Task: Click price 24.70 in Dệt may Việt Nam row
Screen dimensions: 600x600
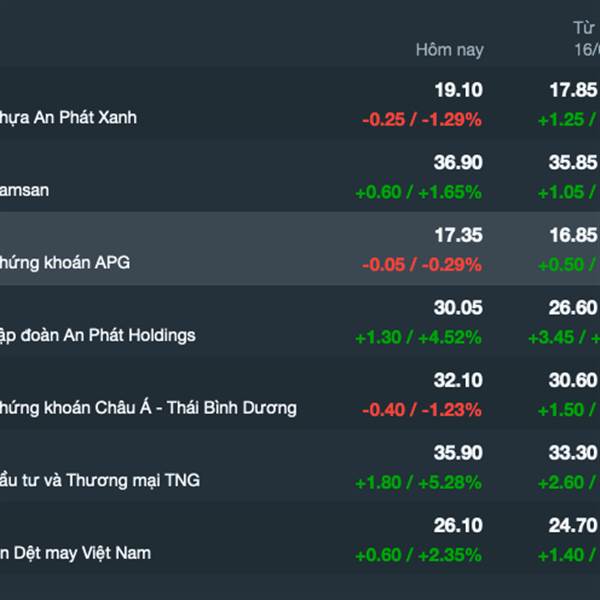Action: pyautogui.click(x=573, y=525)
